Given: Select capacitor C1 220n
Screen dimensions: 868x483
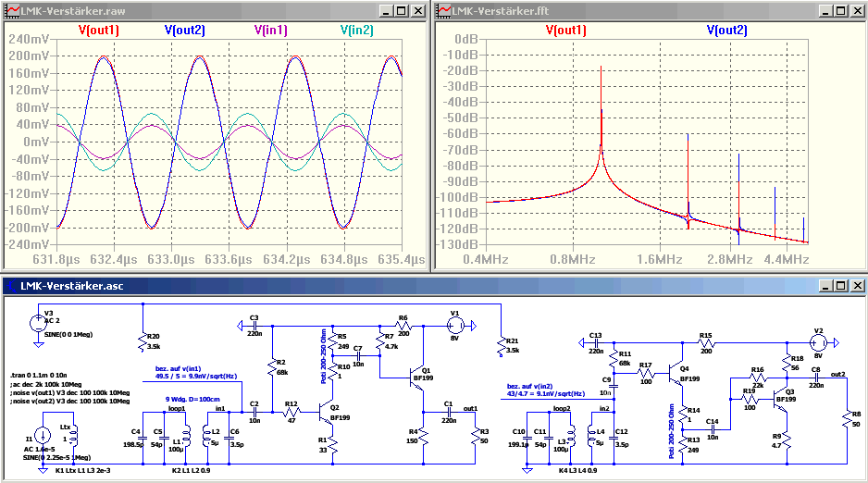Looking at the screenshot, I should coord(449,412).
